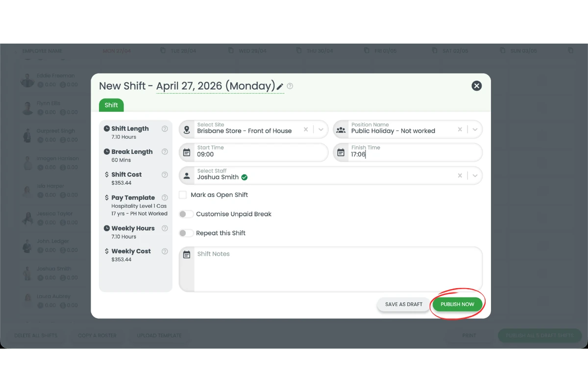Click the copy icon after SUN 03/05
The height and width of the screenshot is (392, 588).
570,50
